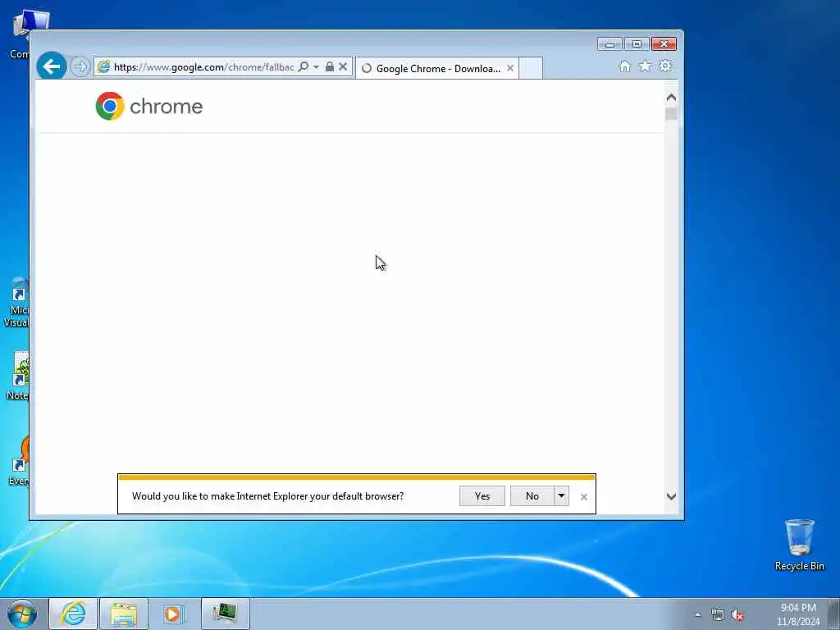
Task: Expand the options arrow beside No
Action: coord(561,496)
